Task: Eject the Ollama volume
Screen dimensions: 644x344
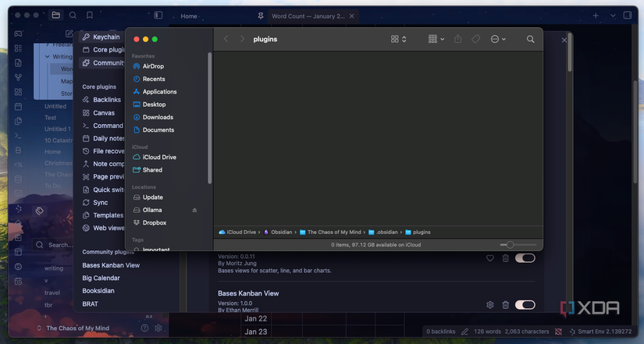Action: [194, 210]
